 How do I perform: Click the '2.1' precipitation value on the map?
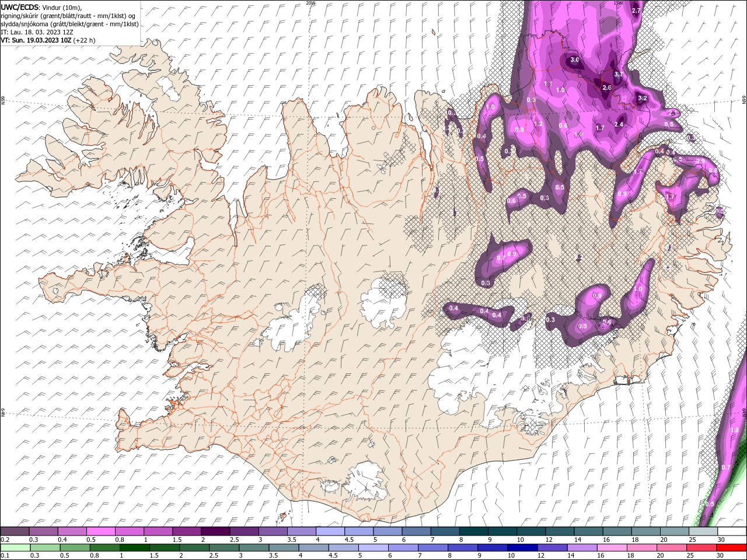[x=673, y=113]
